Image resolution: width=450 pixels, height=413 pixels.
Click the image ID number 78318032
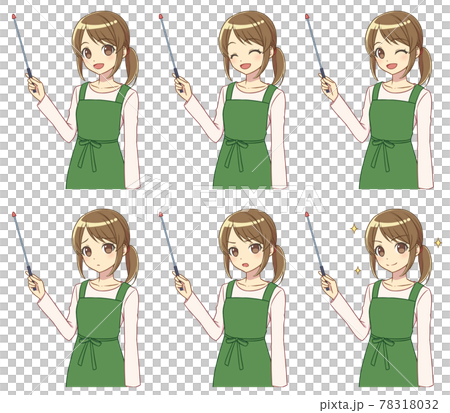click(409, 404)
